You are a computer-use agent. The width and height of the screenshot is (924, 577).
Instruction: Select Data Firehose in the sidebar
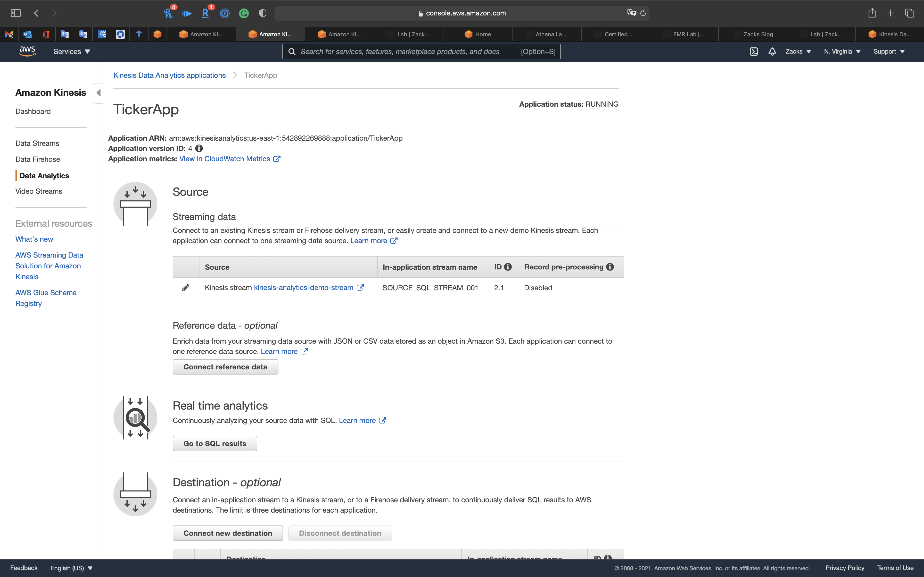[x=37, y=159]
